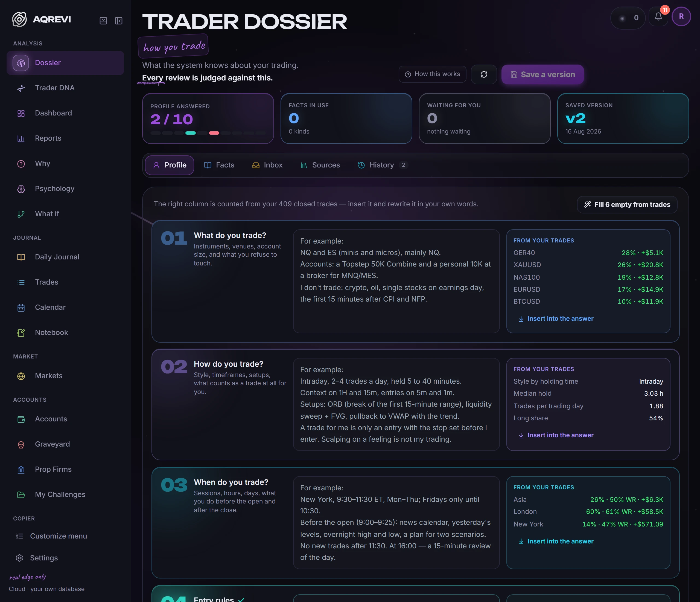Open the user avatar R
This screenshot has height=602, width=700.
point(681,16)
